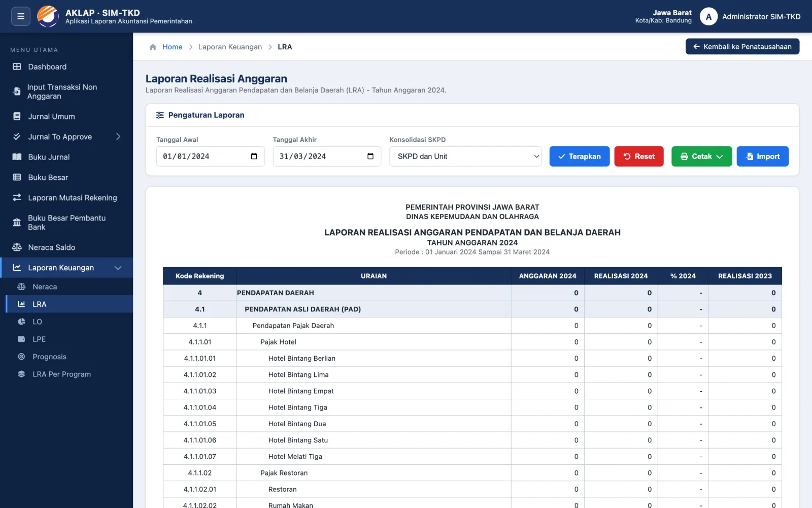Click the AKLAP SIM-TKD logo
812x508 pixels.
click(48, 16)
